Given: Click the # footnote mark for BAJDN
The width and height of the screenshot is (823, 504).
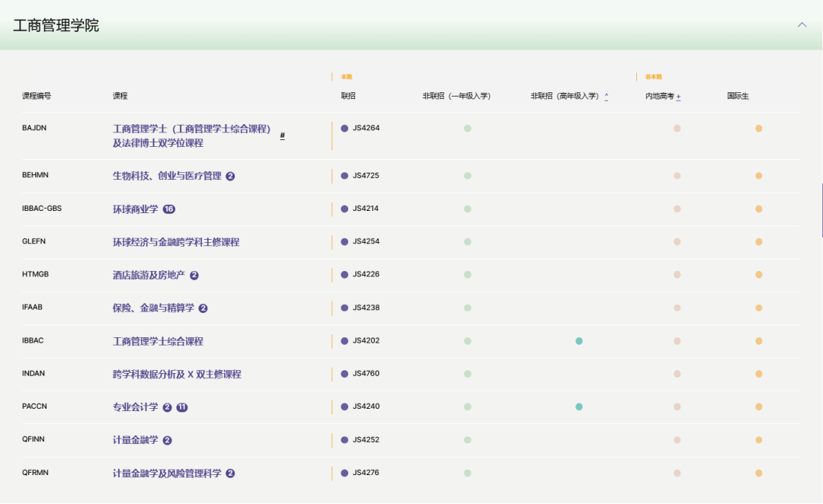Looking at the screenshot, I should pos(283,136).
